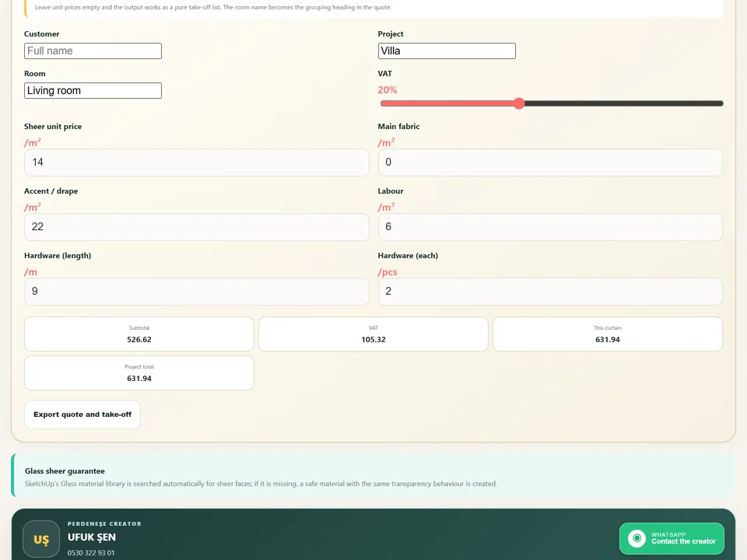Click the Customer full name field

[x=93, y=51]
